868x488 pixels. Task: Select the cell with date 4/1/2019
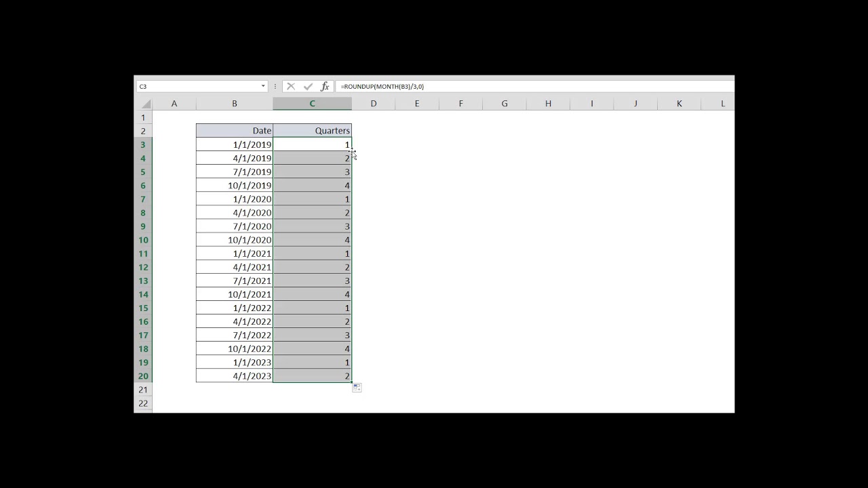235,158
